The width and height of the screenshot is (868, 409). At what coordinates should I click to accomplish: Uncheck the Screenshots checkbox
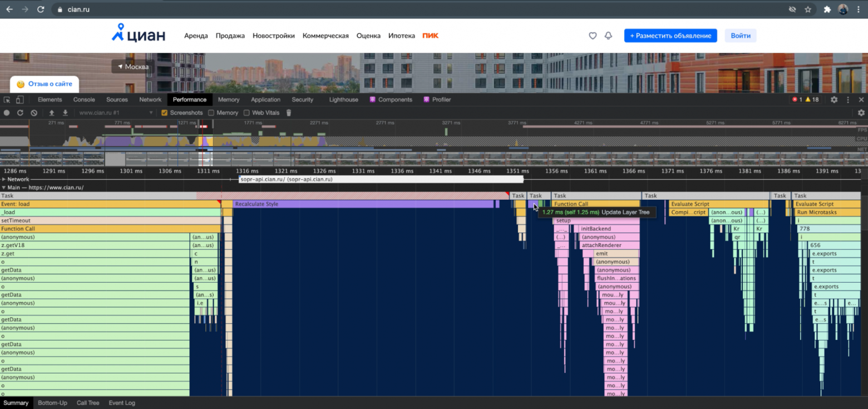point(164,112)
